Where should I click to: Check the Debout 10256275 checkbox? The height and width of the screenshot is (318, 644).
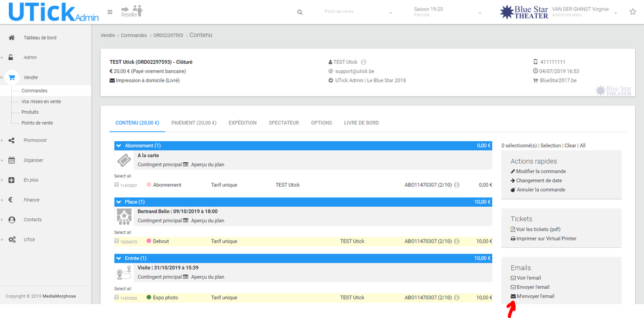pos(117,241)
